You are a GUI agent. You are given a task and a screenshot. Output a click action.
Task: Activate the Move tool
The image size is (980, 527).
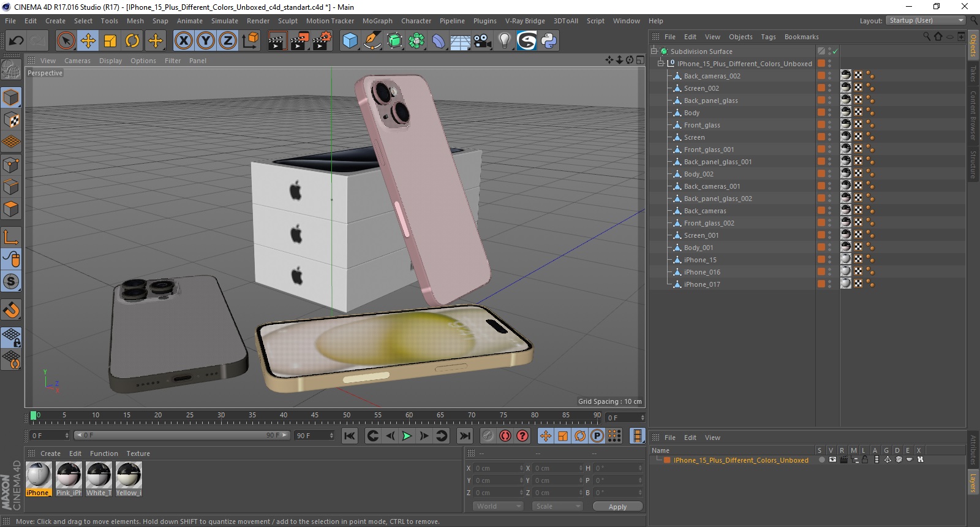click(88, 41)
